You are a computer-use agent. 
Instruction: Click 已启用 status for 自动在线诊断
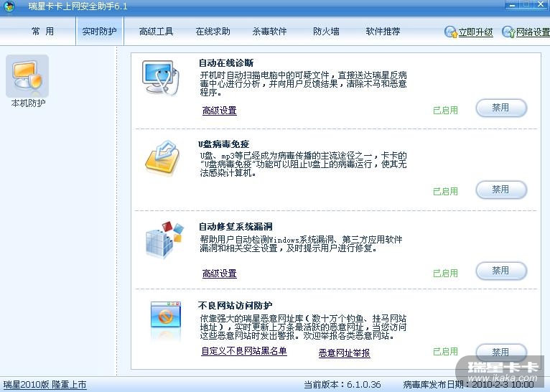pyautogui.click(x=445, y=111)
